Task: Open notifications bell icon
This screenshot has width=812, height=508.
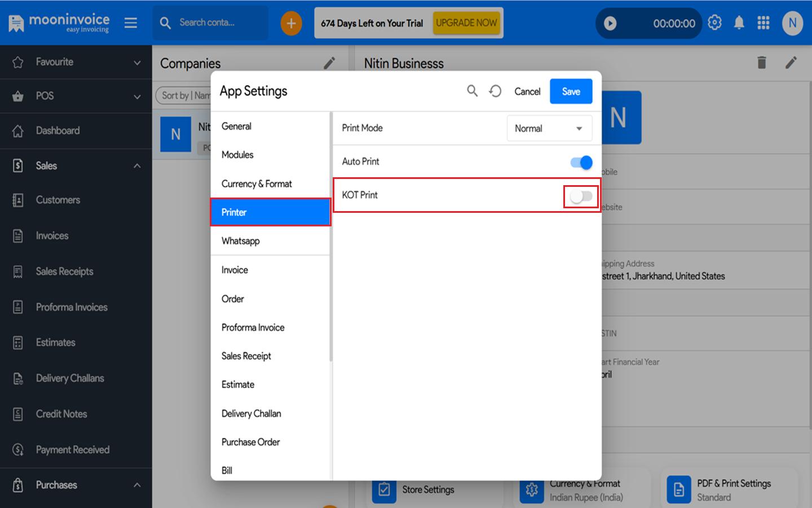Action: pyautogui.click(x=739, y=23)
